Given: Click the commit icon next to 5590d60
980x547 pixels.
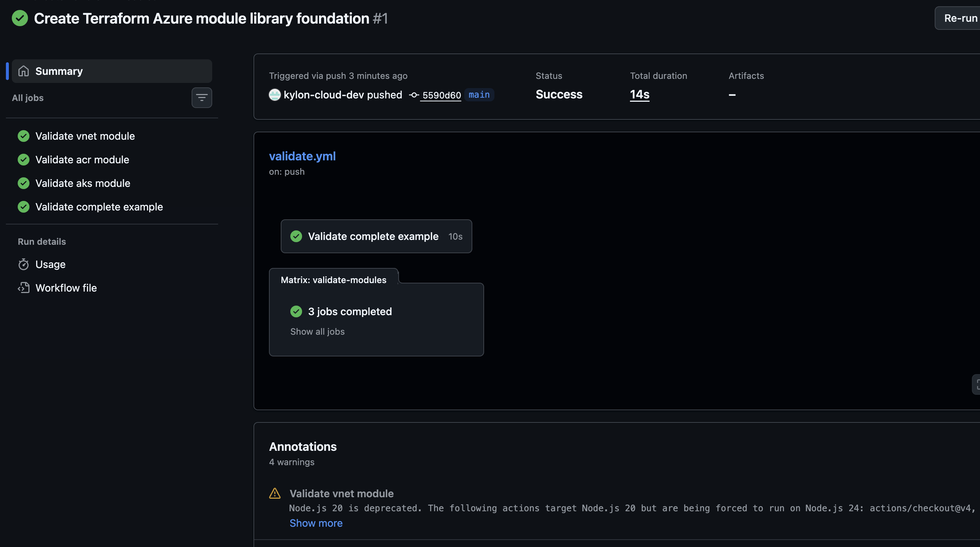Looking at the screenshot, I should [414, 95].
